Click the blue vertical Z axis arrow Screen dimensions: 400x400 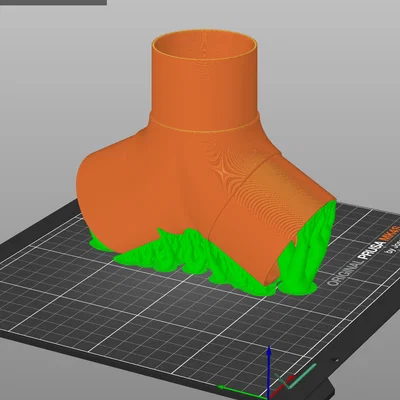tap(269, 372)
